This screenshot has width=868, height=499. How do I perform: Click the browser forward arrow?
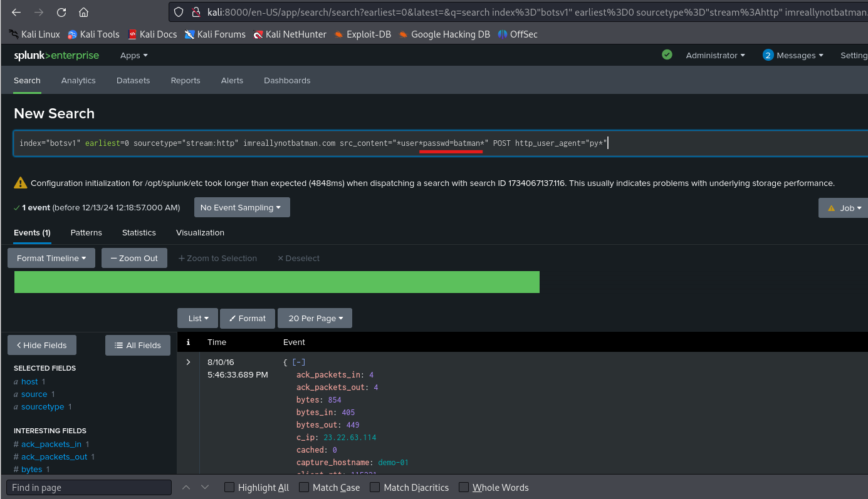click(x=39, y=13)
